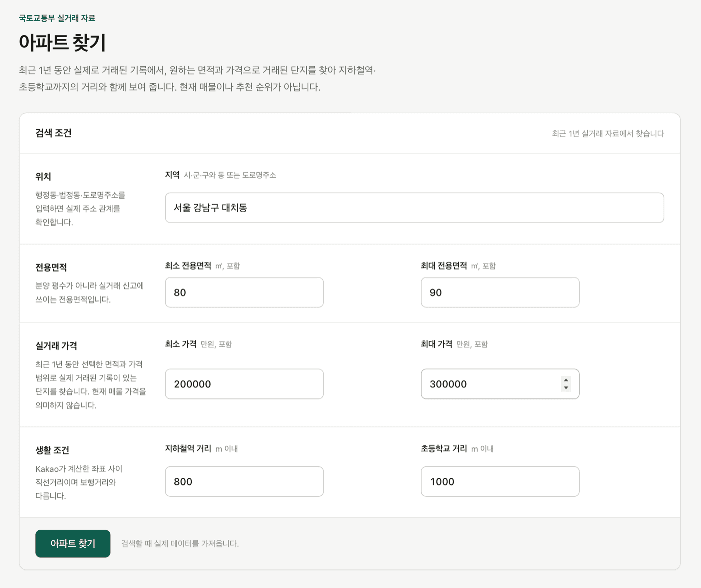Focus the 지역 address input field
The height and width of the screenshot is (588, 701).
415,208
